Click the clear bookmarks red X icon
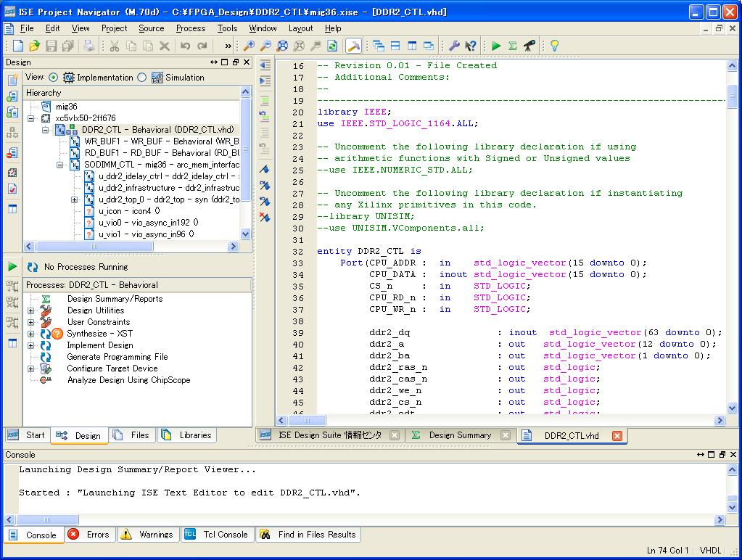 pos(265,218)
